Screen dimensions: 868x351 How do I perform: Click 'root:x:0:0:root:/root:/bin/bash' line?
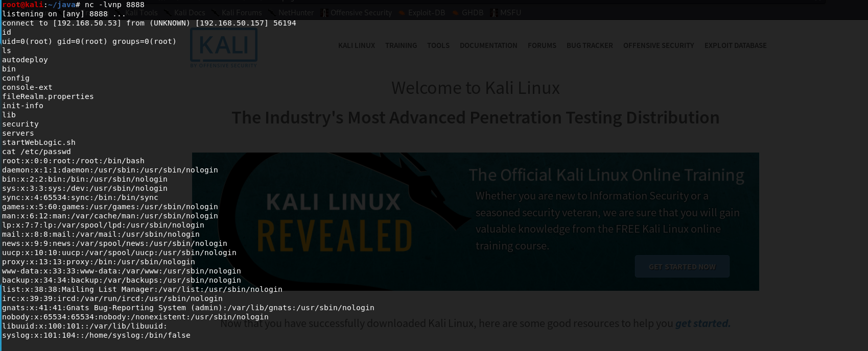(x=73, y=161)
